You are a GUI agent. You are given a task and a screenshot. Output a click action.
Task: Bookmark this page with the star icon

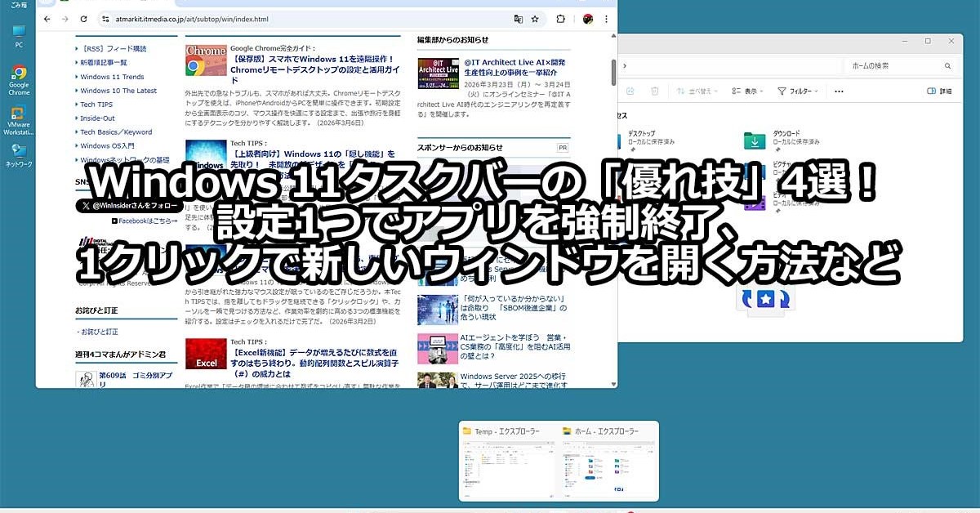pyautogui.click(x=535, y=19)
